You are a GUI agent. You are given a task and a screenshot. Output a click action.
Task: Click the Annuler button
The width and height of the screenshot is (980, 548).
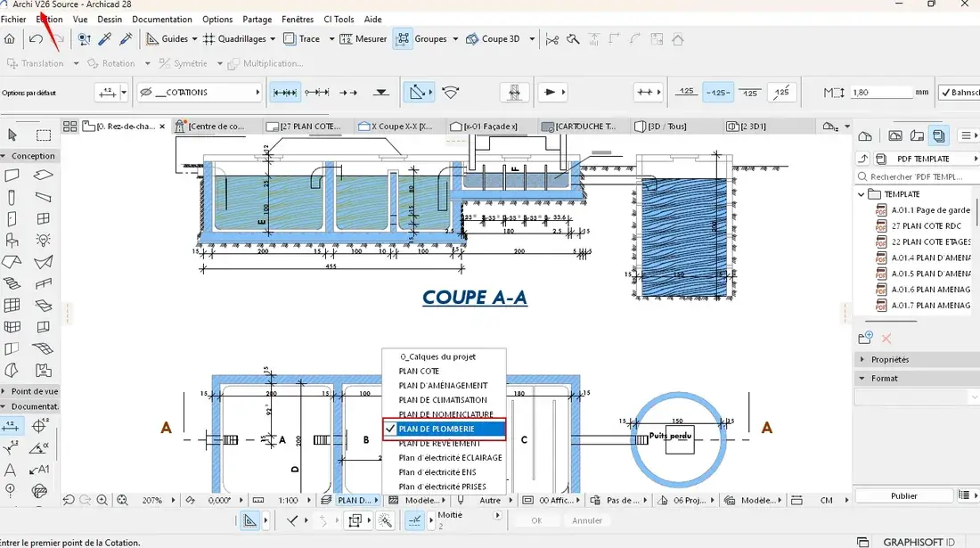click(587, 519)
